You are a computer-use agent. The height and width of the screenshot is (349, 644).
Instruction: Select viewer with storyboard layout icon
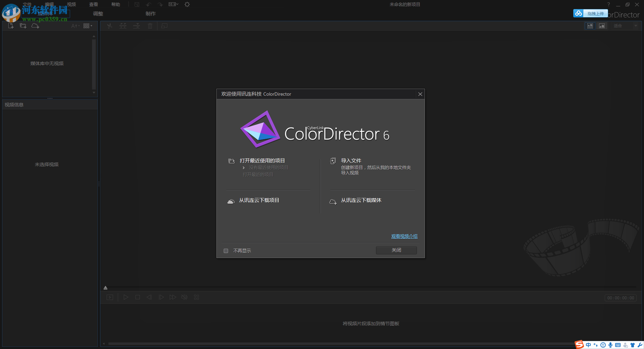590,26
